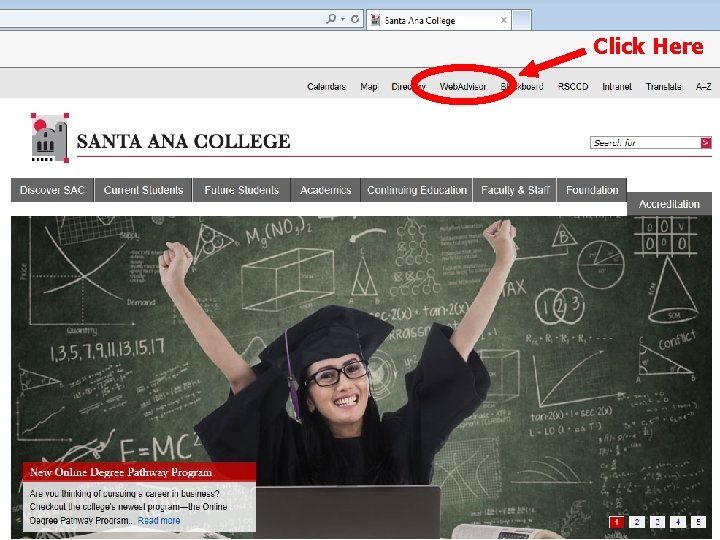
Task: Open the Faculty & Staff menu
Action: (x=515, y=190)
